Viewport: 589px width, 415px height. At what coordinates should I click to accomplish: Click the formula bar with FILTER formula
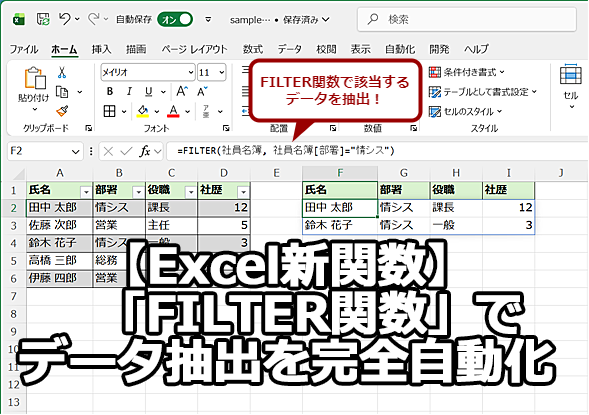[377, 151]
